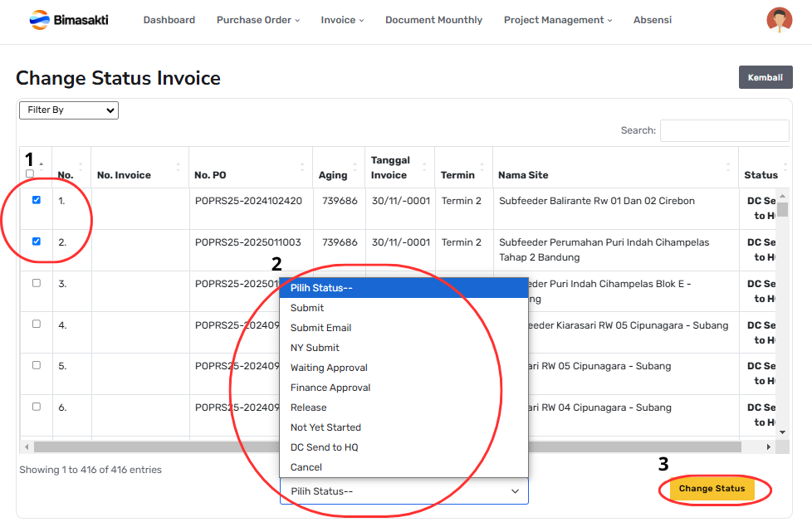Sort table by No. Invoice column arrows
The height and width of the screenshot is (527, 812).
point(179,168)
